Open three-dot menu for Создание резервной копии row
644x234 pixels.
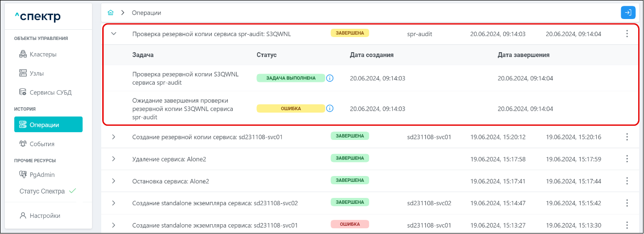tap(627, 137)
